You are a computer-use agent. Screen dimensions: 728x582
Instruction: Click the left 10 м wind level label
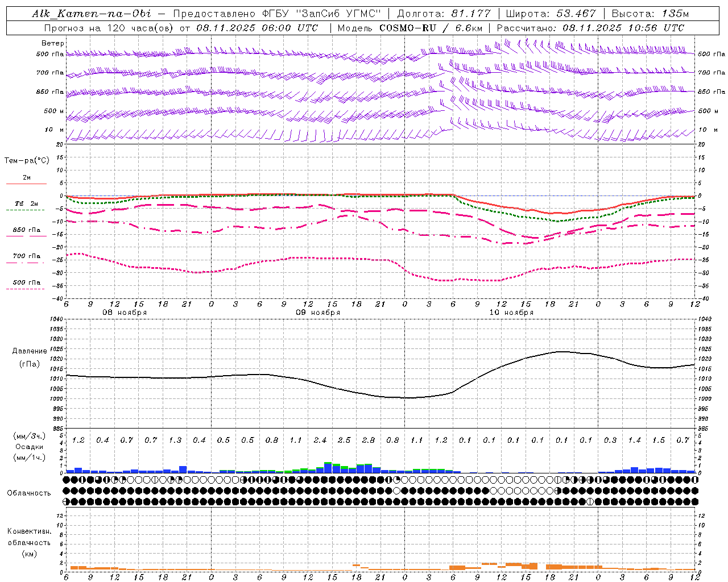pos(54,130)
